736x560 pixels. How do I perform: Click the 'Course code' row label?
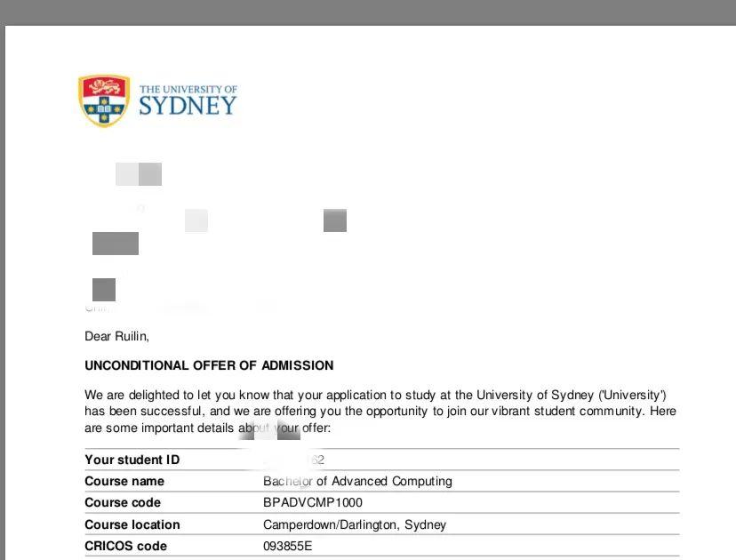click(123, 503)
